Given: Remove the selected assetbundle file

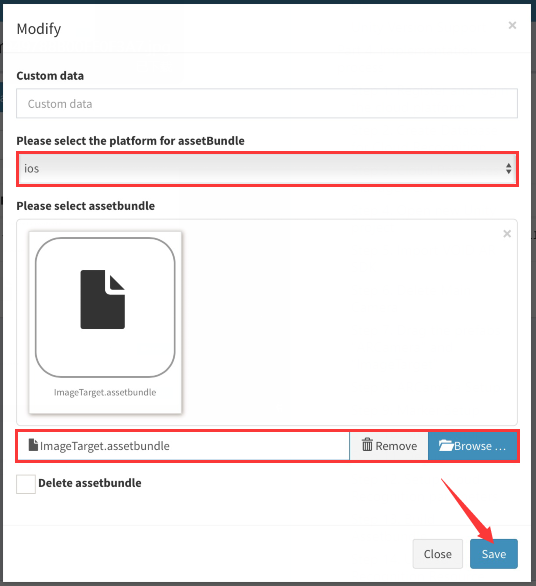Looking at the screenshot, I should pyautogui.click(x=389, y=446).
